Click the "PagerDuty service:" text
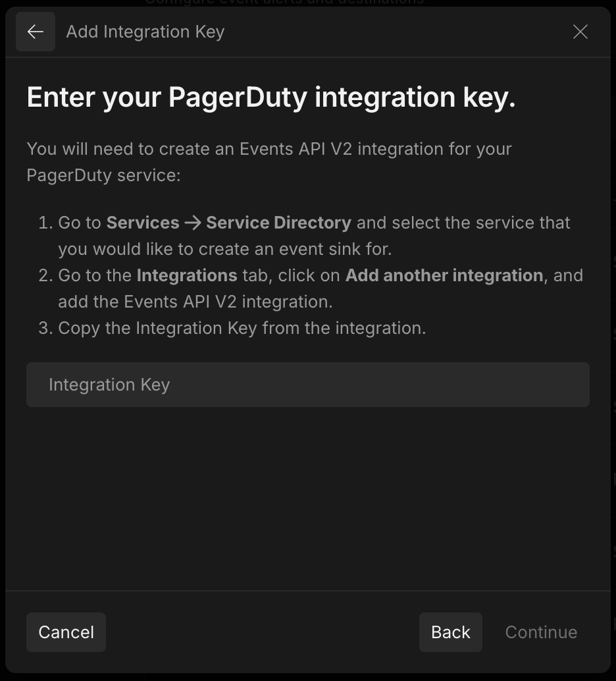 (103, 175)
